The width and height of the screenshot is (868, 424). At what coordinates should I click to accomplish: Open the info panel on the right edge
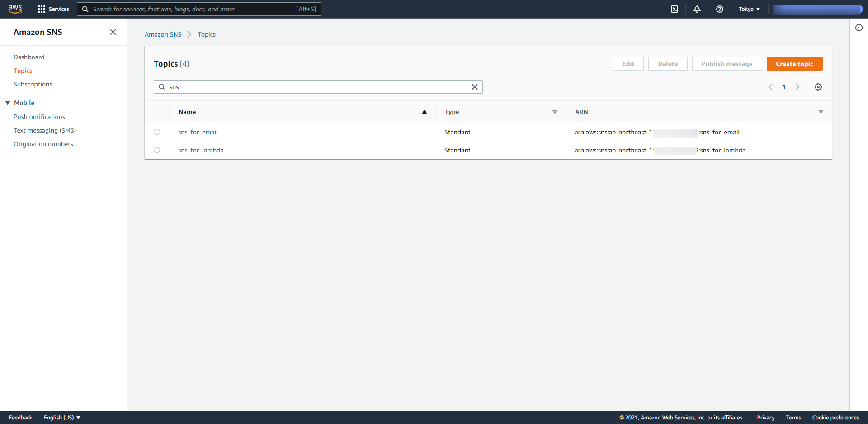[x=859, y=28]
